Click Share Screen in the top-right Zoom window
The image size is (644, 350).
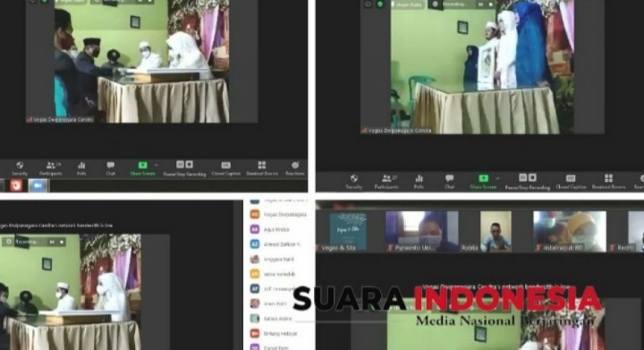click(483, 182)
